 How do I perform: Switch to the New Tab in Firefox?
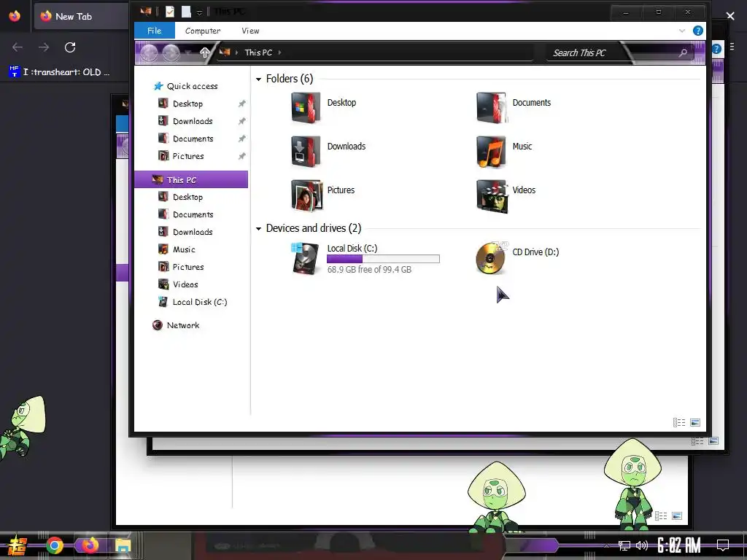click(x=81, y=16)
